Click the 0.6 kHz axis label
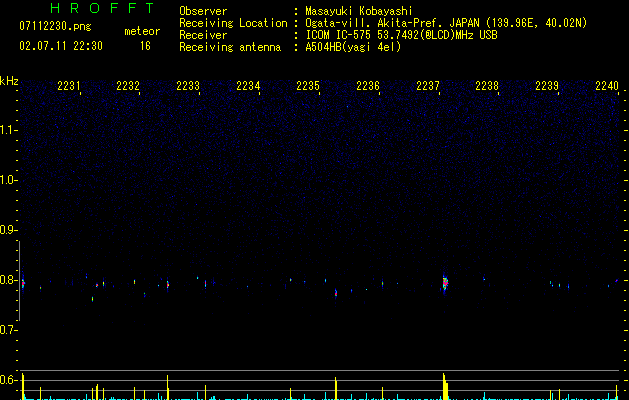629x400 pixels. (8, 380)
